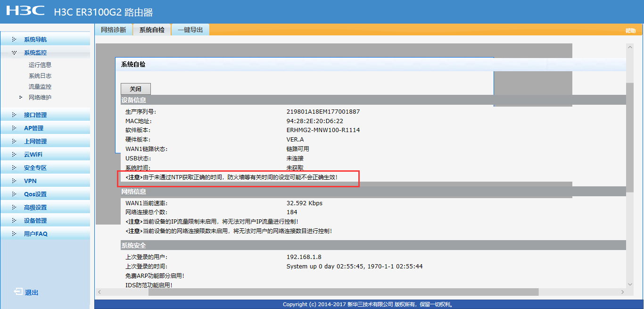Click the 网络连接限数未启用 warning
The width and height of the screenshot is (644, 309).
coord(229,231)
